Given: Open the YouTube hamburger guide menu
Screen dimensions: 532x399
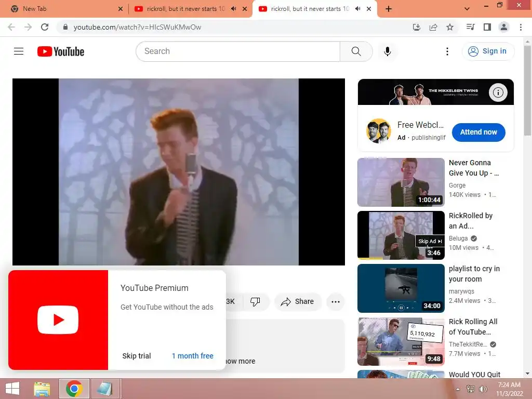Looking at the screenshot, I should (x=19, y=51).
